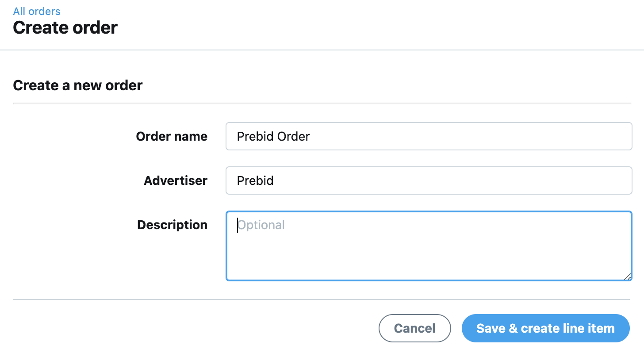Click the word 'Save' on the blue button

[491, 328]
